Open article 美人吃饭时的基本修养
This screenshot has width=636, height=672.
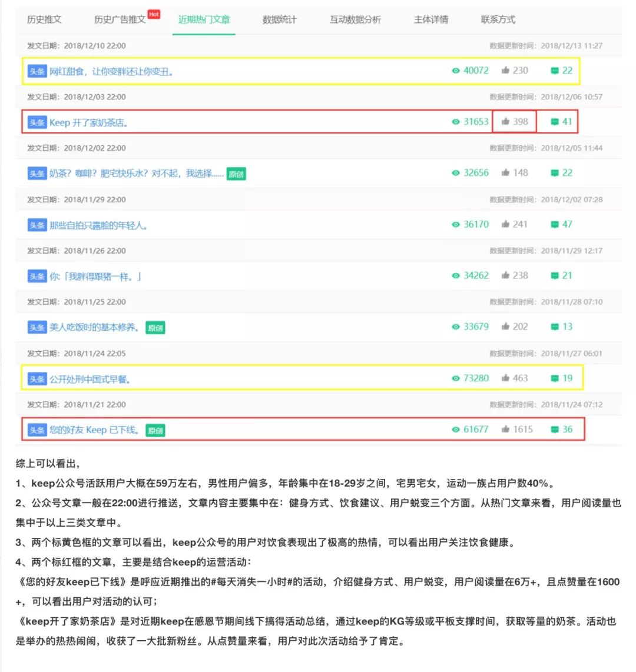click(94, 327)
